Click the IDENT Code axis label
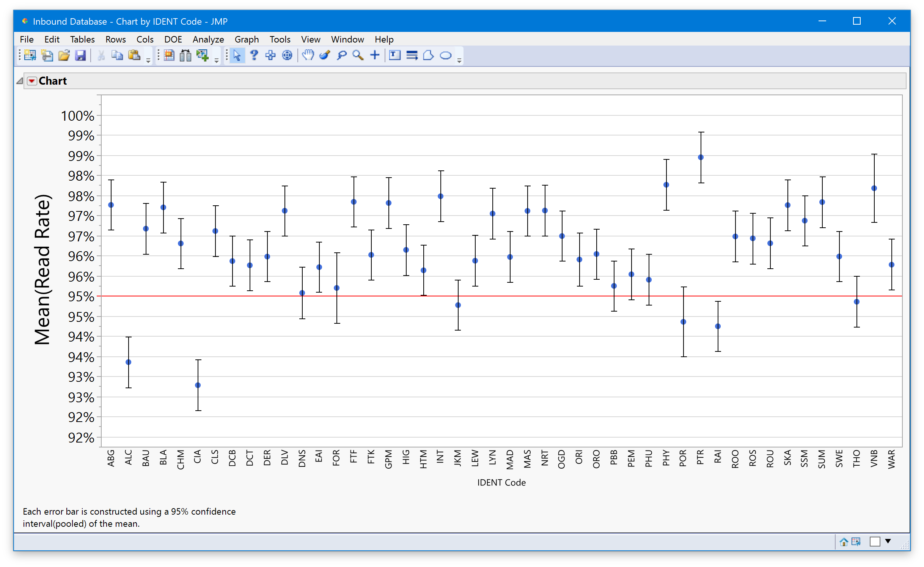Viewport: 924px width, 567px height. point(501,482)
